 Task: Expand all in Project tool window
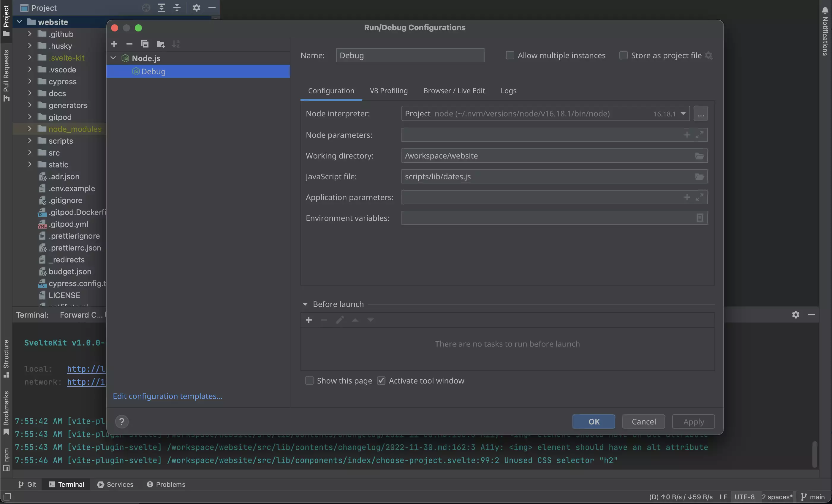[x=162, y=8]
